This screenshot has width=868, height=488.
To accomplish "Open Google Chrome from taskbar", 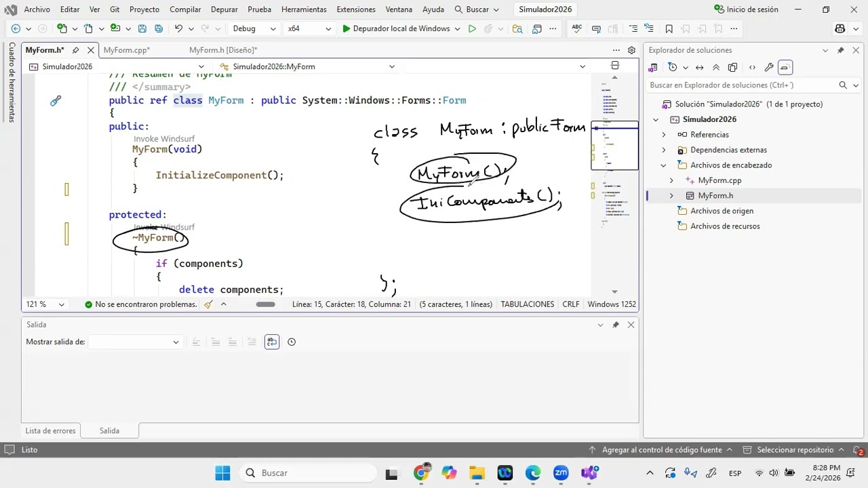I will 421,473.
